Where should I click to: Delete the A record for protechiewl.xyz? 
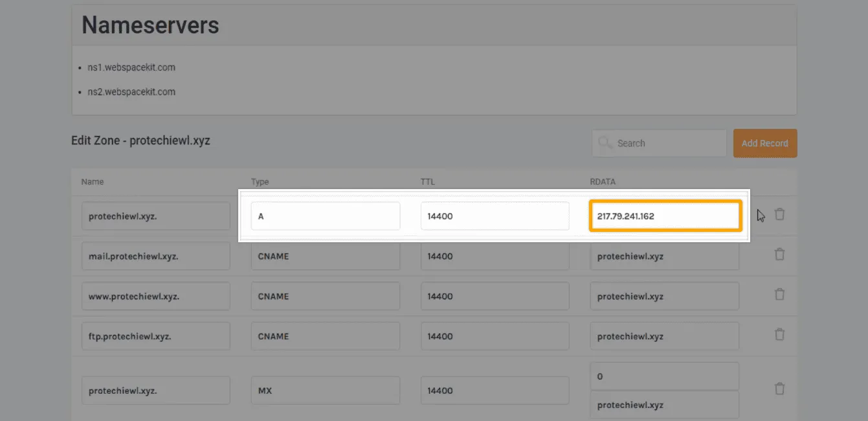click(779, 214)
